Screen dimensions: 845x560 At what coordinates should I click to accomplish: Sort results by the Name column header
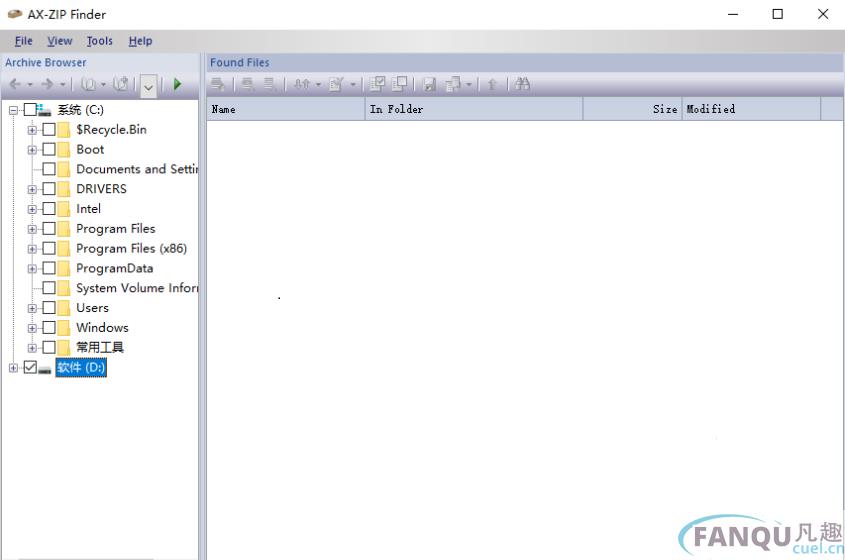pyautogui.click(x=286, y=109)
